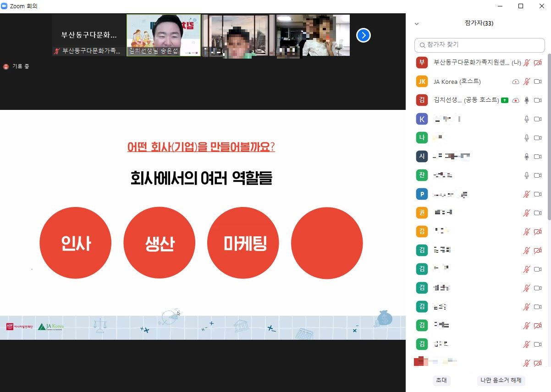Focus the 참가자 찾기 search field
Image resolution: width=551 pixels, height=392 pixels.
(x=479, y=45)
